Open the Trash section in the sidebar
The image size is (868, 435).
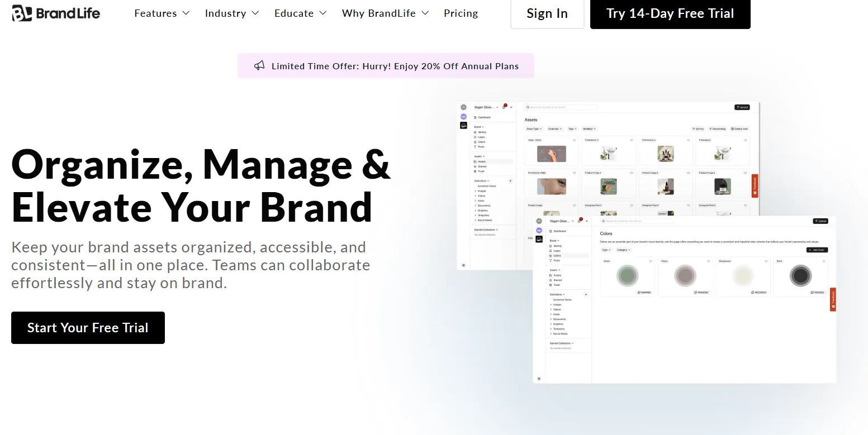pyautogui.click(x=481, y=171)
